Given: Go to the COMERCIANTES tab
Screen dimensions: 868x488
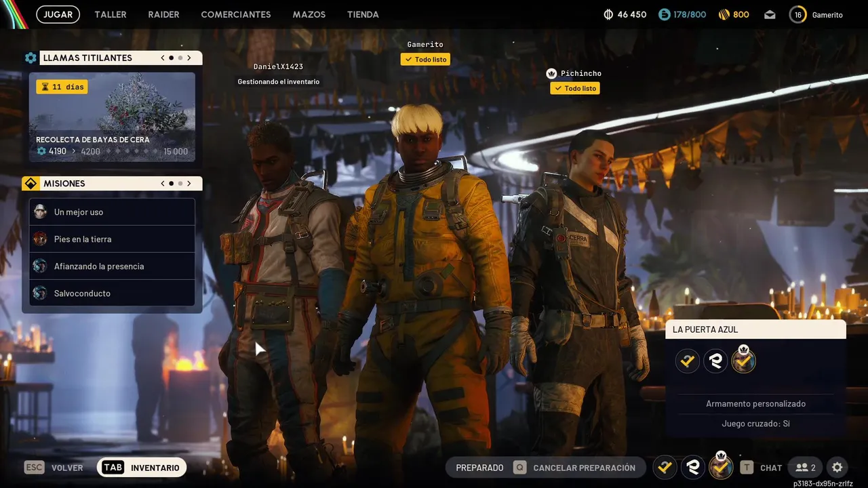Looking at the screenshot, I should point(236,14).
